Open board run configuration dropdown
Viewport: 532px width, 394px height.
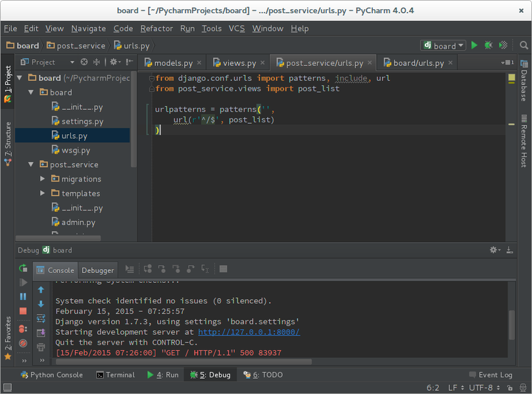pyautogui.click(x=443, y=45)
